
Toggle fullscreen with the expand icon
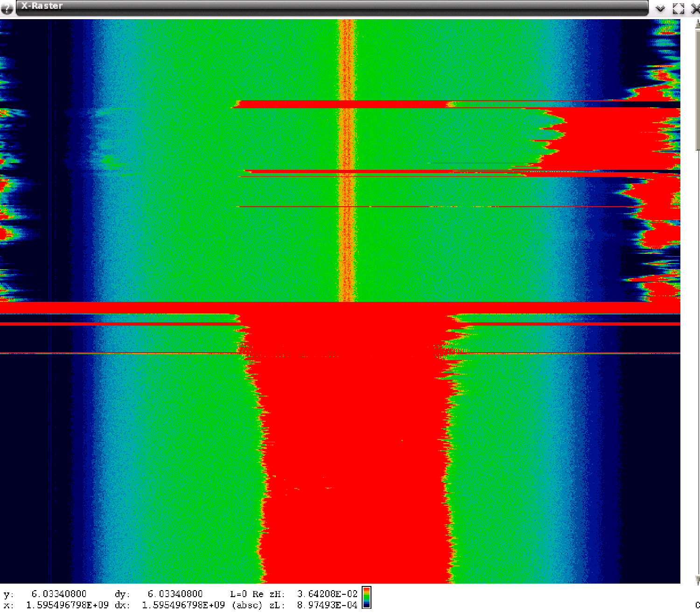click(x=678, y=9)
